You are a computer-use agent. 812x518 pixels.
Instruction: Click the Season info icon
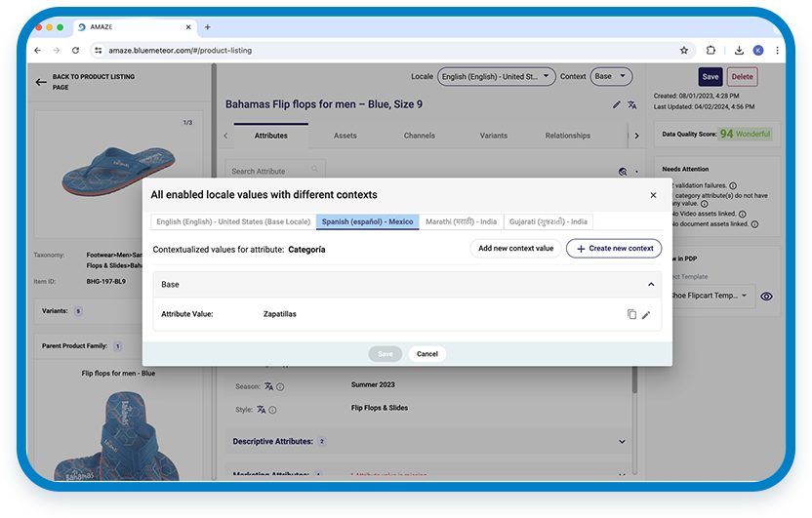[x=280, y=386]
